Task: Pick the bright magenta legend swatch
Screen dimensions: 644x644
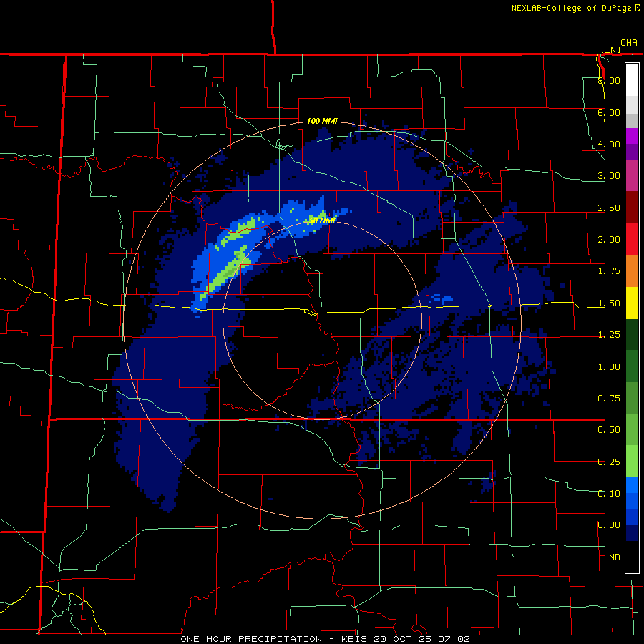Action: coord(632,136)
